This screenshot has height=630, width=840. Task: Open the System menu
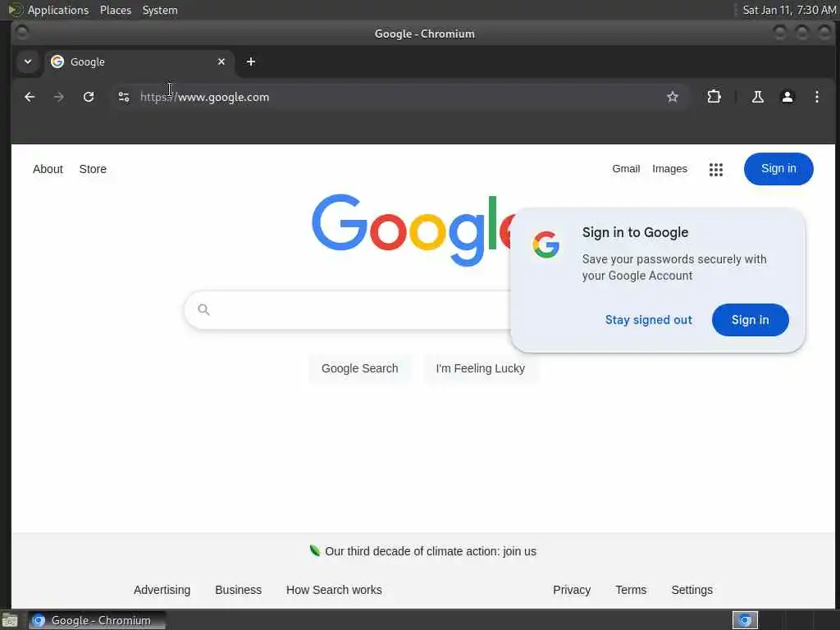click(x=160, y=10)
